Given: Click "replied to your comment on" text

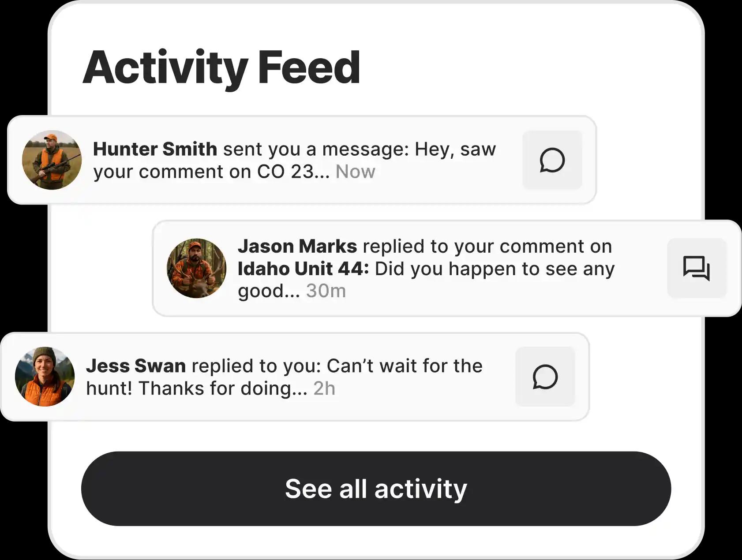Looking at the screenshot, I should click(x=487, y=246).
